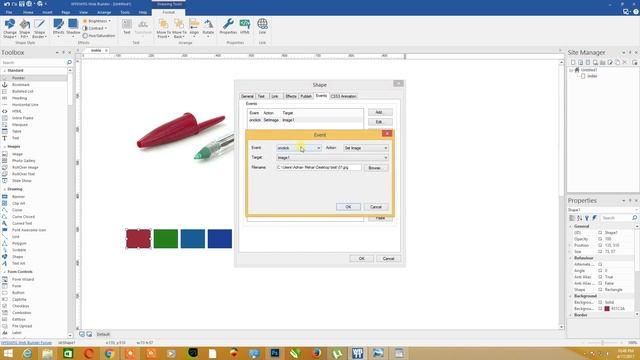
Task: Click the Events lightning icon in Properties
Action: click(x=595, y=218)
